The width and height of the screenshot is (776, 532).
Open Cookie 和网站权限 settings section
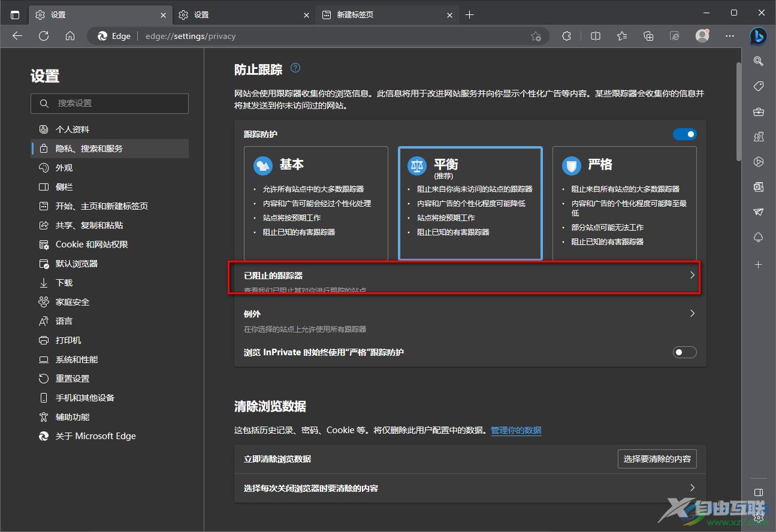tap(110, 244)
